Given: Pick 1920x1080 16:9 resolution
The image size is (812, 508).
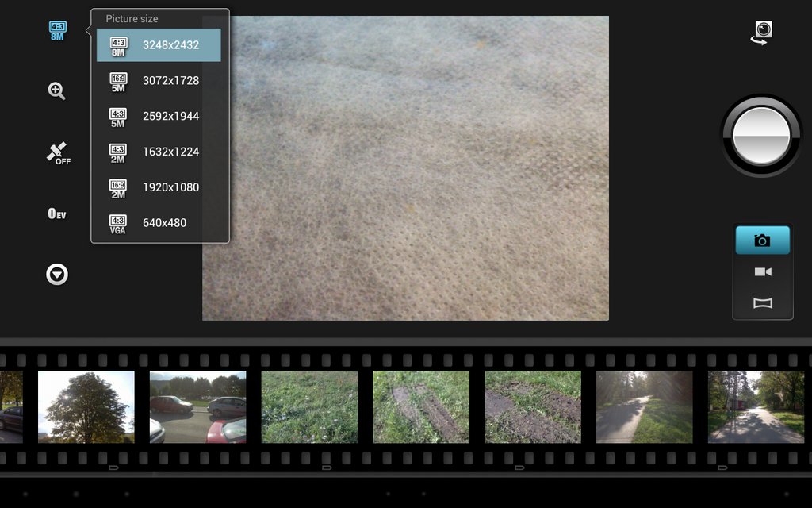Looking at the screenshot, I should click(159, 187).
